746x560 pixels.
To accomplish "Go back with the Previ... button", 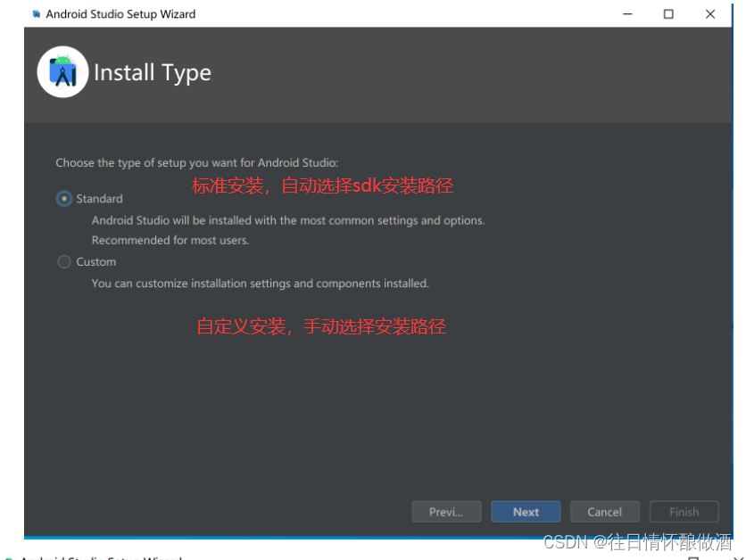I will tap(446, 512).
